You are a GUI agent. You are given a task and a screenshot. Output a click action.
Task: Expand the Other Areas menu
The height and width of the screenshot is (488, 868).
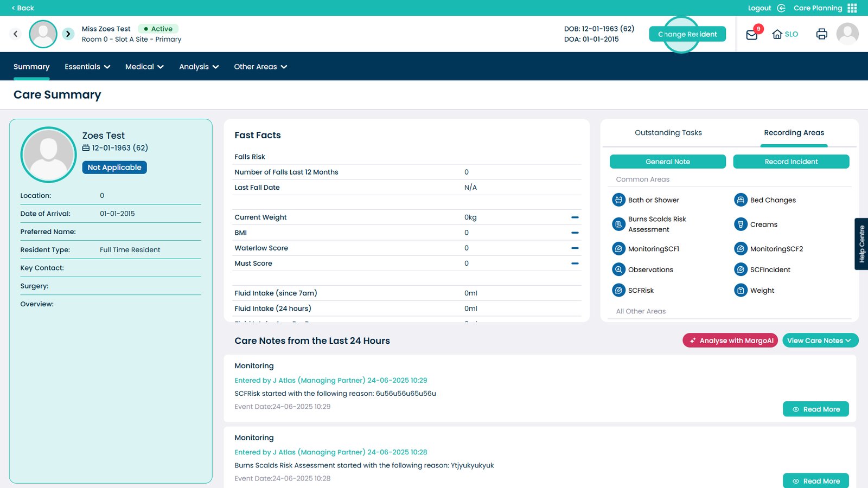click(260, 67)
